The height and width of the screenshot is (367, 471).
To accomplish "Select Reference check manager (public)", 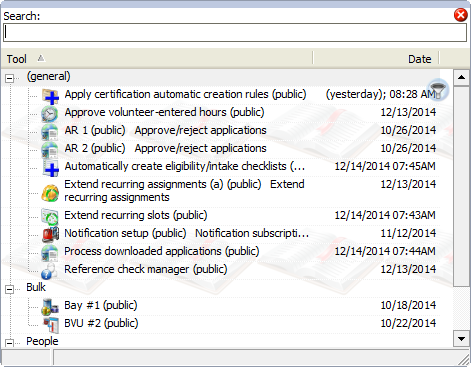I will tap(146, 269).
